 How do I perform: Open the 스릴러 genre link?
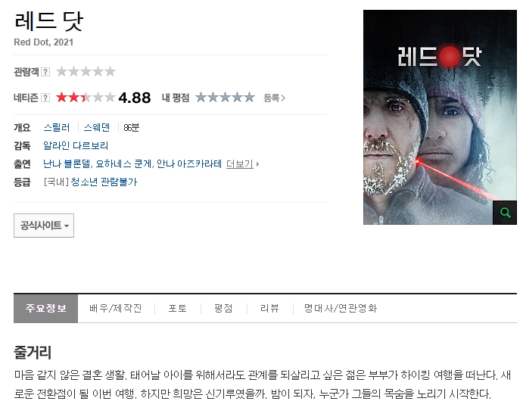[57, 127]
